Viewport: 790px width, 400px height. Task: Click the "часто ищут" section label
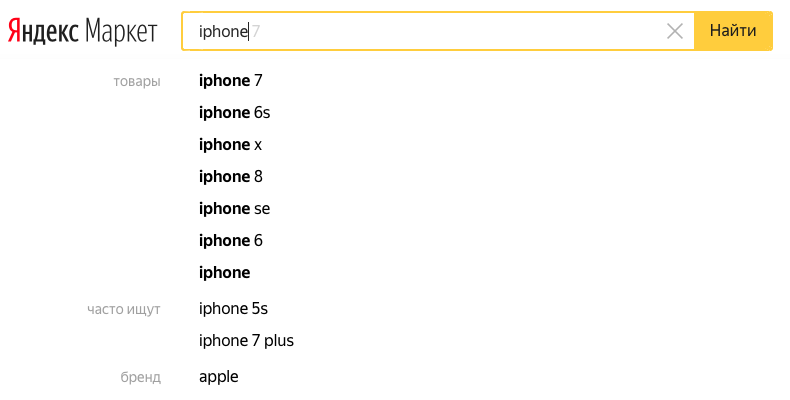click(x=124, y=309)
